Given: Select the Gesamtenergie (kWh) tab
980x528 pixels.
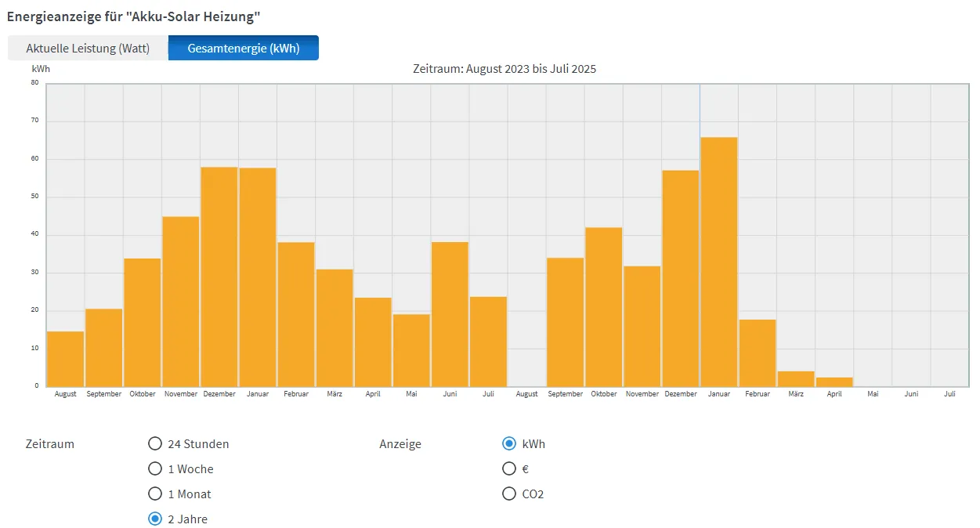Looking at the screenshot, I should pos(243,48).
